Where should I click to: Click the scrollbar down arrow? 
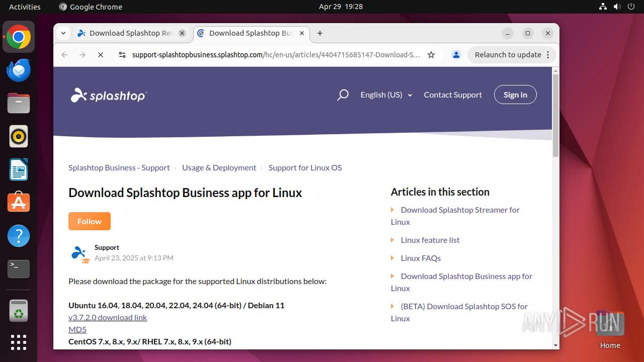pyautogui.click(x=555, y=345)
